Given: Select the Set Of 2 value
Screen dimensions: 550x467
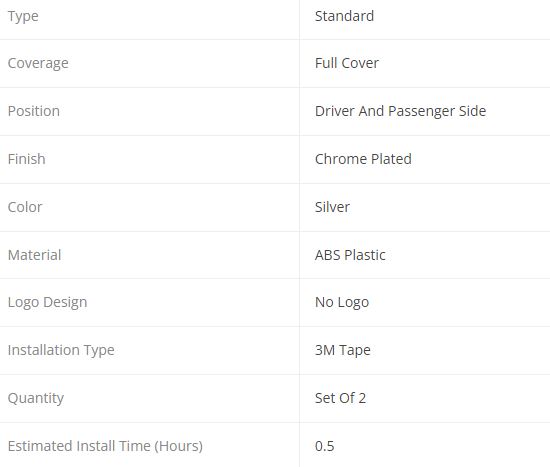Looking at the screenshot, I should coord(340,398).
